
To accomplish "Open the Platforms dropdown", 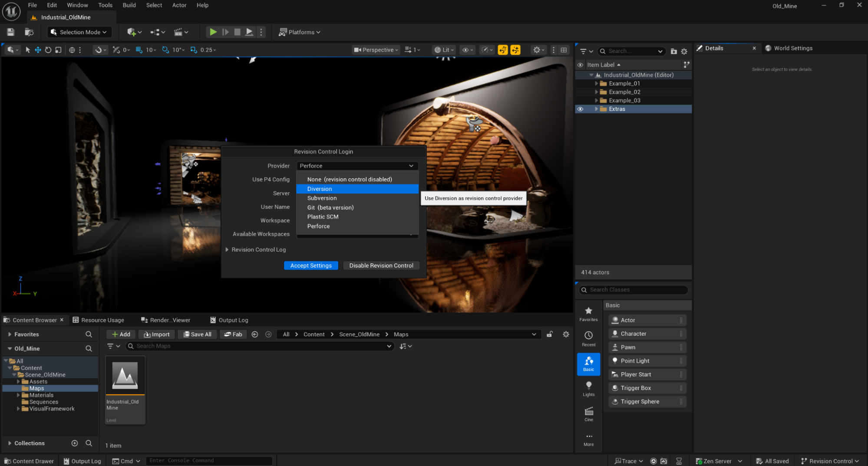I will (300, 32).
